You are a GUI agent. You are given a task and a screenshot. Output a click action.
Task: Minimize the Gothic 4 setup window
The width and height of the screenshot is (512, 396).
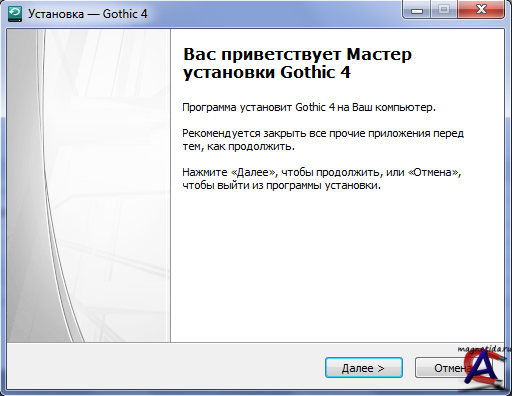point(417,10)
